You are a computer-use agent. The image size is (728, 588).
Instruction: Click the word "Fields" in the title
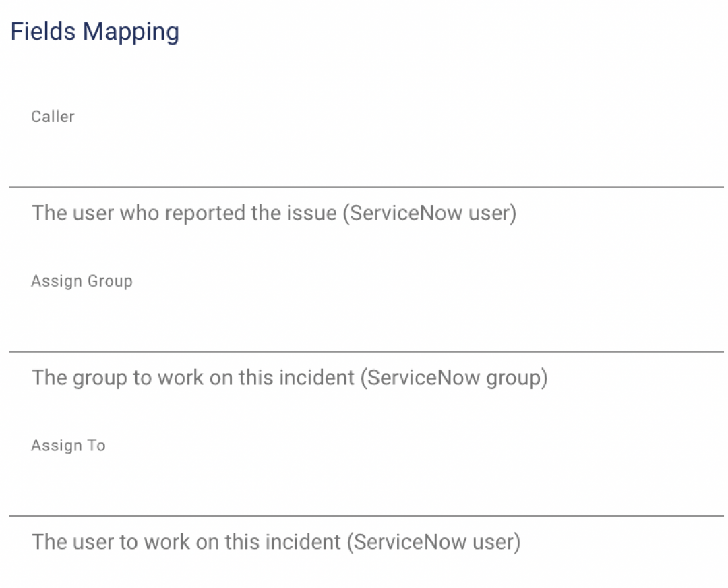coord(42,32)
